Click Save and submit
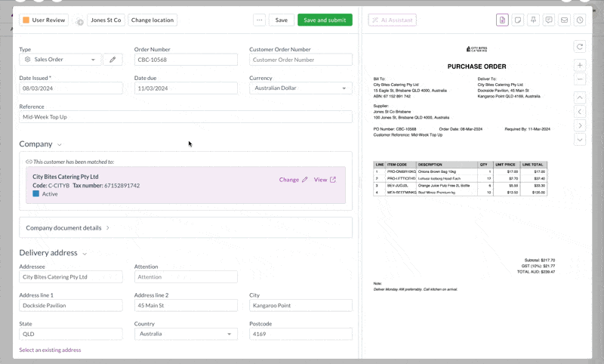604x364 pixels. [325, 20]
